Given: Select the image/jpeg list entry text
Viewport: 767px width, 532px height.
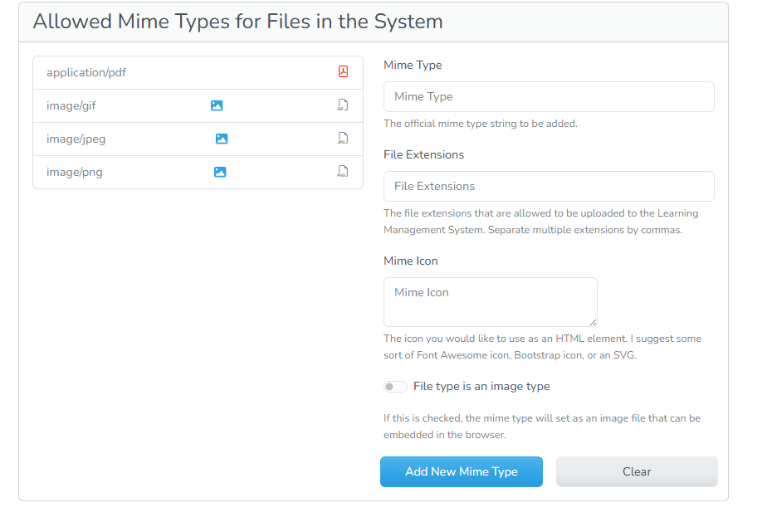Looking at the screenshot, I should tap(76, 139).
